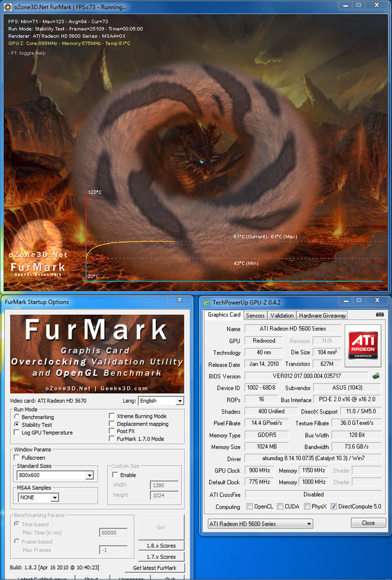Click the Close button in GPU-Z
This screenshot has height=580, width=392.
tap(369, 523)
